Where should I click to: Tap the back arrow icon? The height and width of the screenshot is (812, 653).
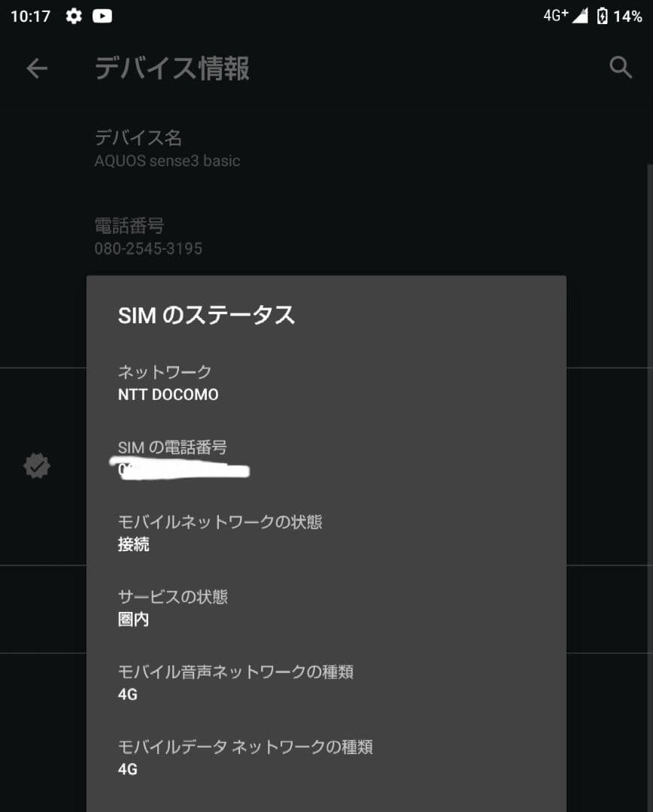[37, 68]
